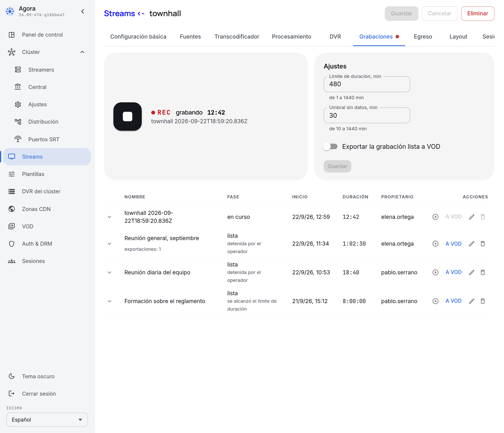Expand the Reunión general, septiembre row

[x=109, y=244]
